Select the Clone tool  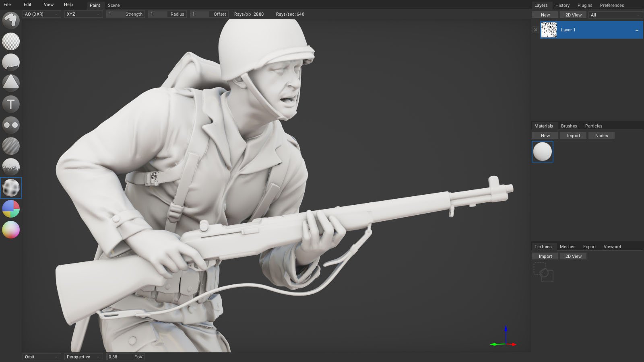(11, 125)
